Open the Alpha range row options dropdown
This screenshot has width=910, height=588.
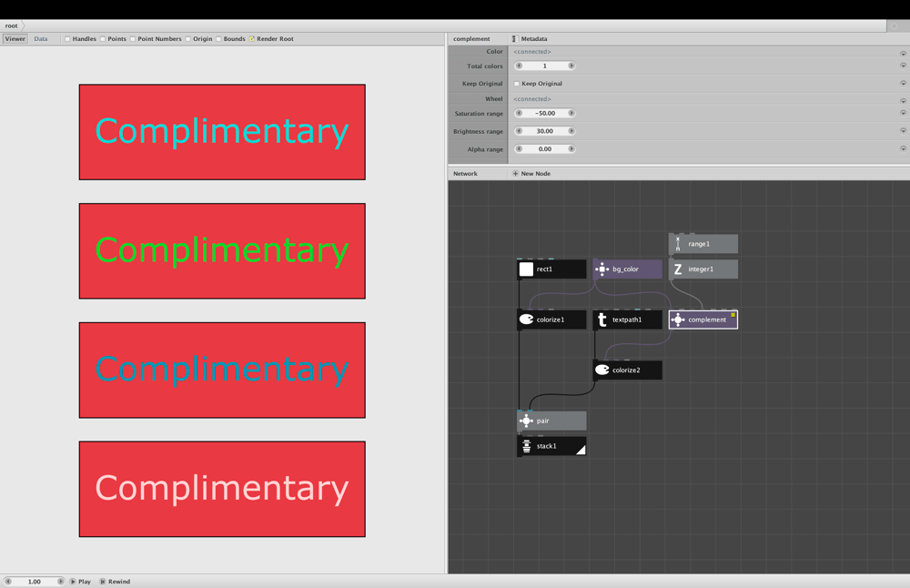coord(903,149)
